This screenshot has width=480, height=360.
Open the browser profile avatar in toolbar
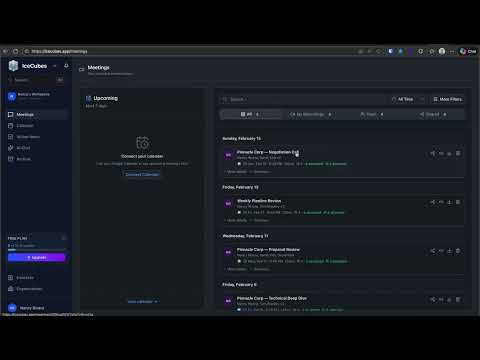(x=442, y=51)
